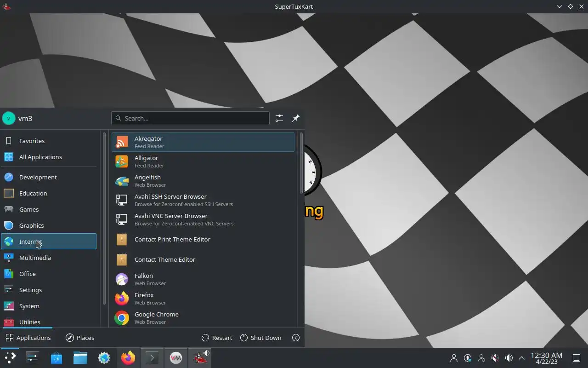Viewport: 588px width, 368px height.
Task: Switch to the Applications tab
Action: coord(28,338)
